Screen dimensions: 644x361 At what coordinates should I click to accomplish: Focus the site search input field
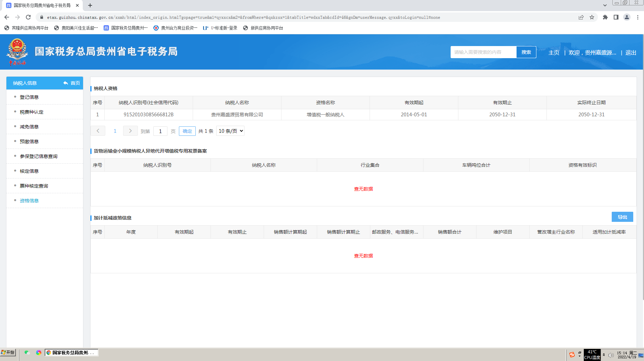[483, 52]
